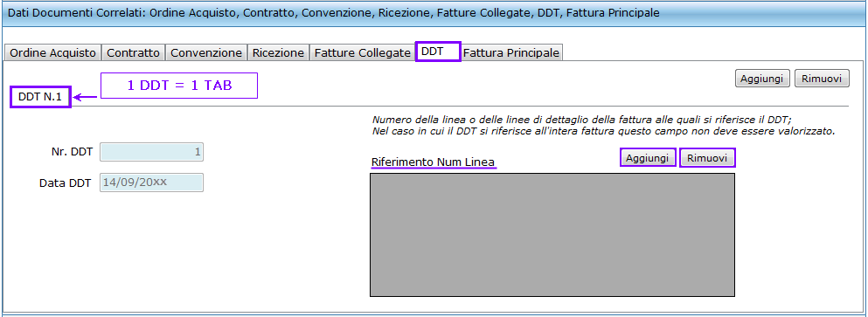Image resolution: width=868 pixels, height=317 pixels.
Task: Select the DDT N.1 sub-tab
Action: pyautogui.click(x=40, y=97)
